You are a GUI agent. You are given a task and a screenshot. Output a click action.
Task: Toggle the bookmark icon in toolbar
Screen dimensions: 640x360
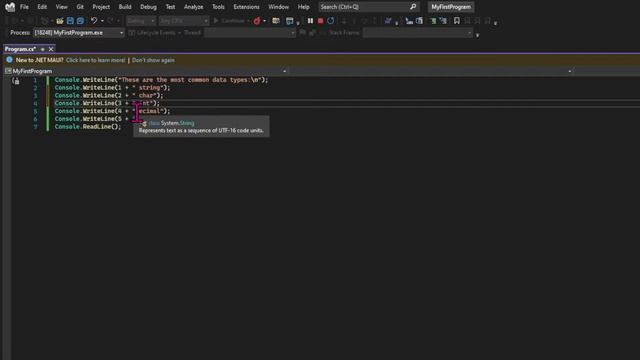coord(457,21)
